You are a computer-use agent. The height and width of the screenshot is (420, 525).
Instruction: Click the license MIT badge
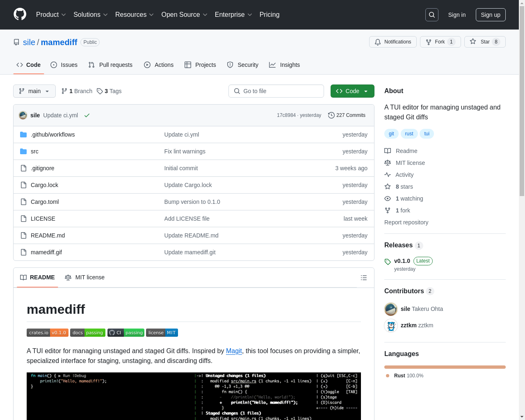(x=162, y=333)
